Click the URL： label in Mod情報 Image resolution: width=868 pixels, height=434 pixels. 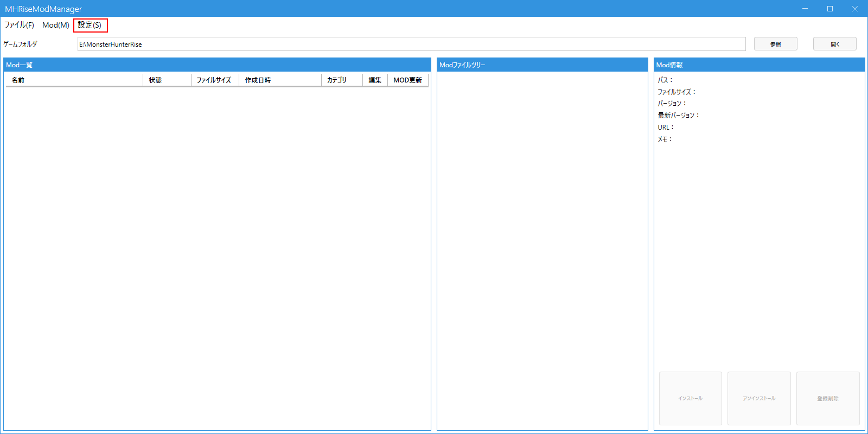(x=666, y=127)
